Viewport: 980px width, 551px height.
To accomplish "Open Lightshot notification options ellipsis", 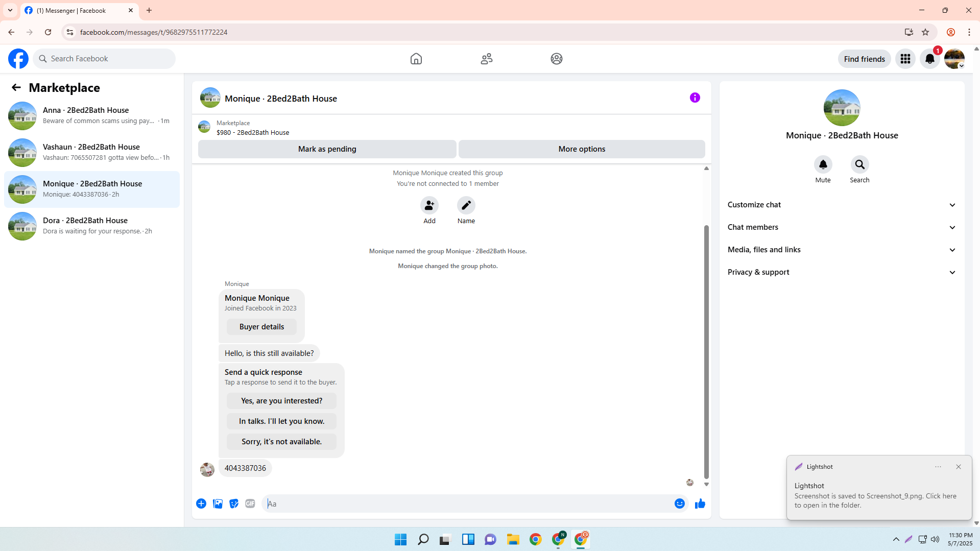I will pos(938,467).
